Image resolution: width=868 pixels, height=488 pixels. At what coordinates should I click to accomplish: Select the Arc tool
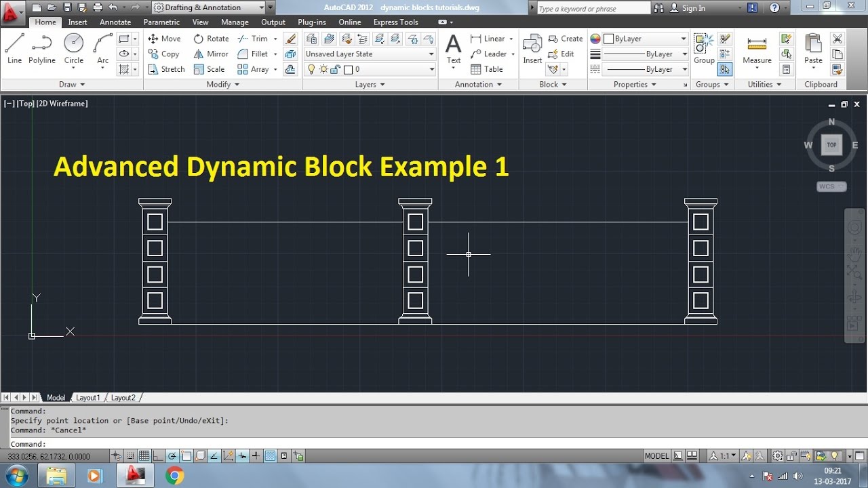coord(102,49)
